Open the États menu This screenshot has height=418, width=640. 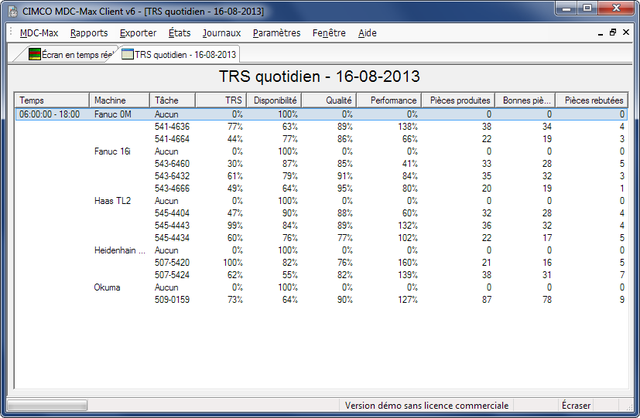(179, 33)
